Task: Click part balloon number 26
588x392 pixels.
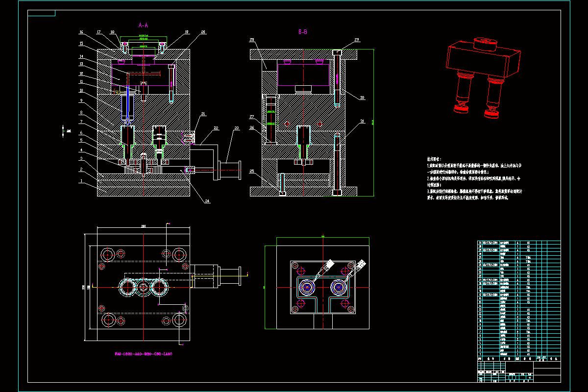Action: click(x=252, y=127)
